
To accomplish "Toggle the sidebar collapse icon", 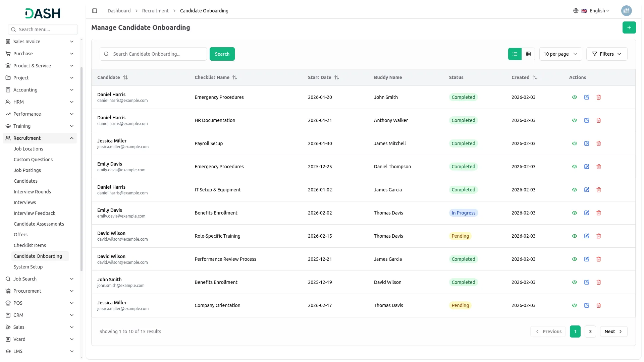I will tap(95, 11).
